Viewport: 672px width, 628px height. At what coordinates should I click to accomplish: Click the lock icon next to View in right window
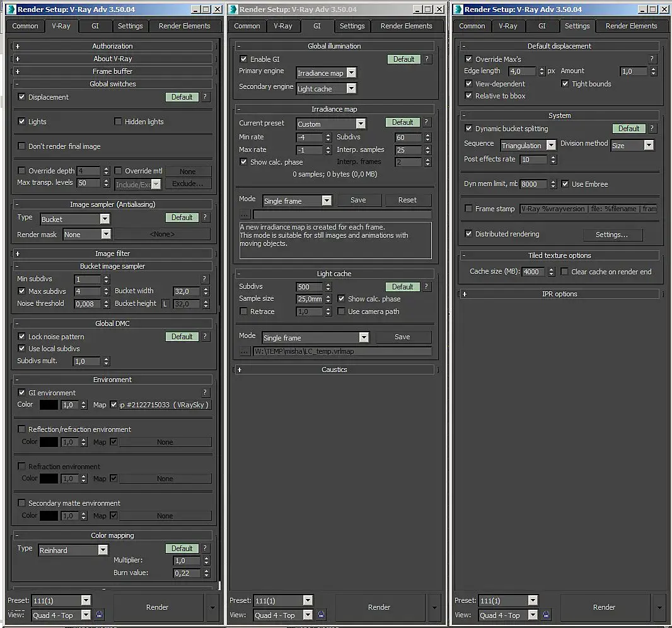pos(546,615)
